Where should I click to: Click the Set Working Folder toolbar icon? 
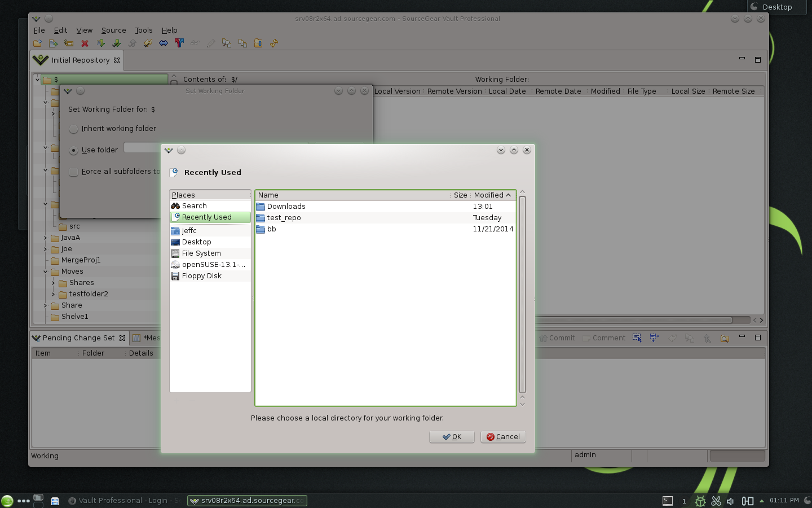click(x=258, y=43)
